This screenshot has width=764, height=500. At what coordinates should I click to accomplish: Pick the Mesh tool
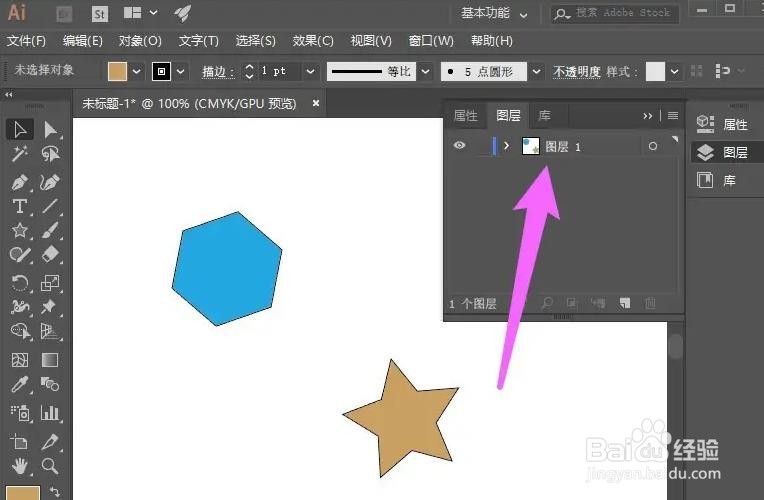(20, 360)
